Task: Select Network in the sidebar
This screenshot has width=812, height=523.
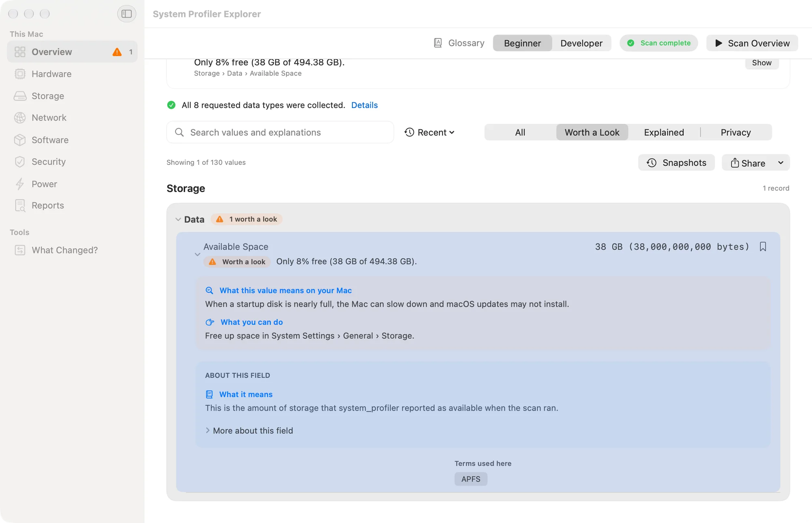Action: click(72, 118)
